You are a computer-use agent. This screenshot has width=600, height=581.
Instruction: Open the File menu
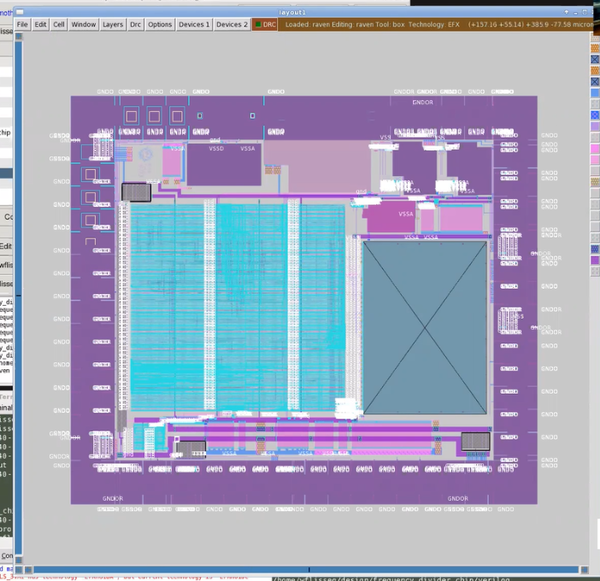pos(22,24)
